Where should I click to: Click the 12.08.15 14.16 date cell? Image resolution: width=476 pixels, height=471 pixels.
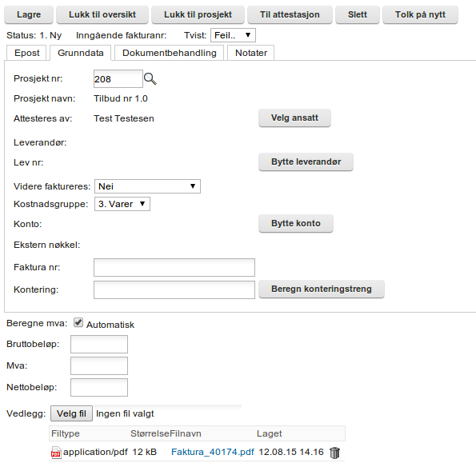coord(291,452)
